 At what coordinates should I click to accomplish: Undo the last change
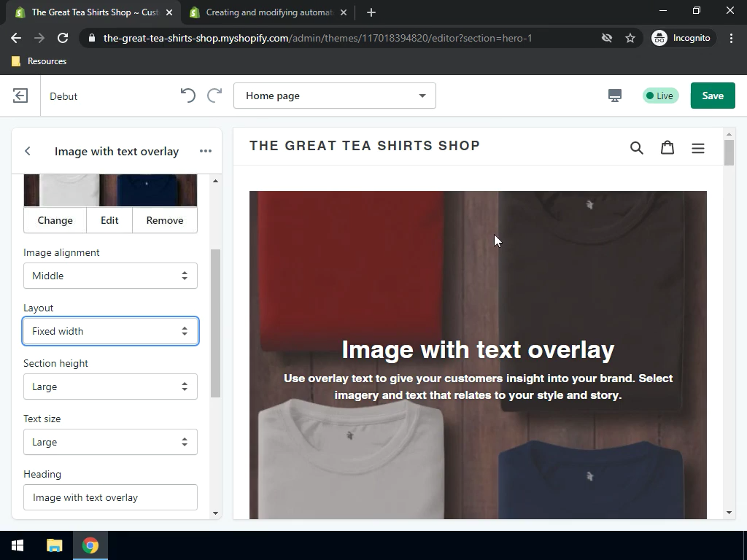187,96
